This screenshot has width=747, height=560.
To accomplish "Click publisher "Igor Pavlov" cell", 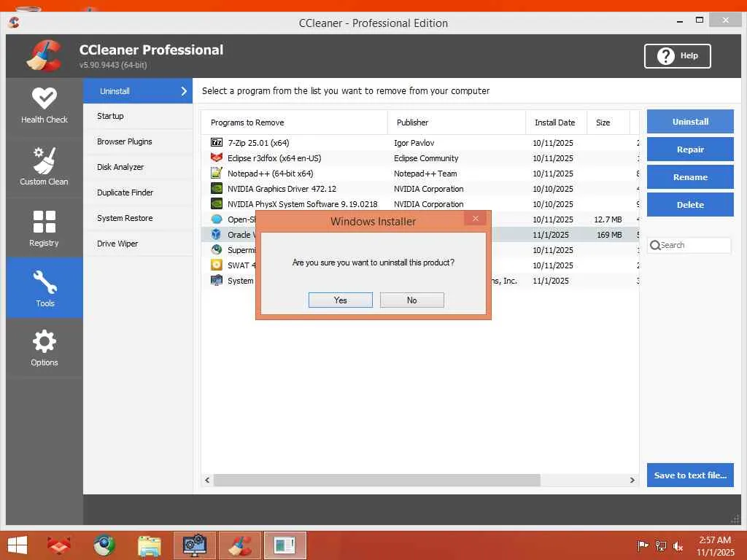I will [x=414, y=143].
